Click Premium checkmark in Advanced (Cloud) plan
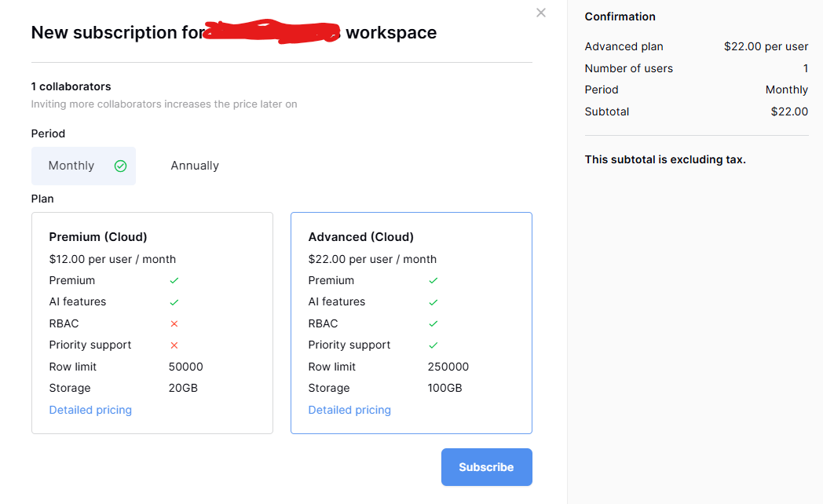The height and width of the screenshot is (504, 823). pos(433,280)
